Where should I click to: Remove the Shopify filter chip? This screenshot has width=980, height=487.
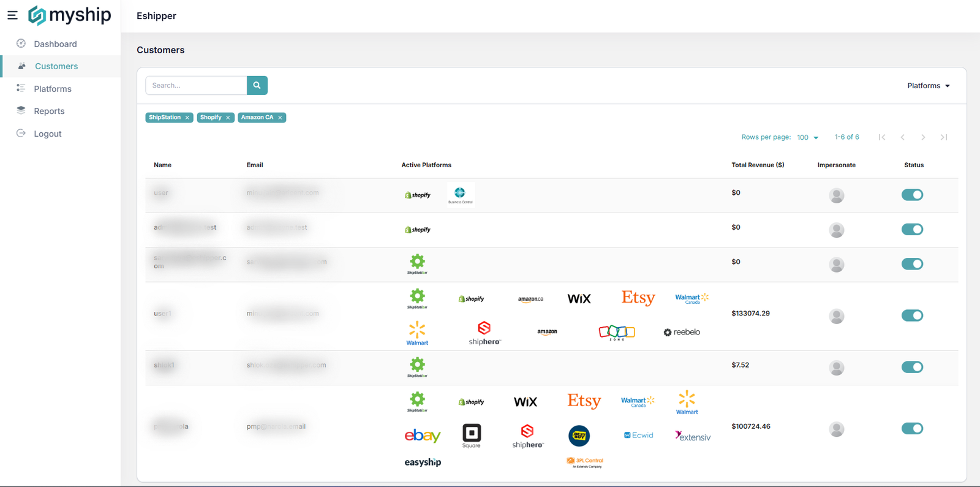(x=228, y=118)
